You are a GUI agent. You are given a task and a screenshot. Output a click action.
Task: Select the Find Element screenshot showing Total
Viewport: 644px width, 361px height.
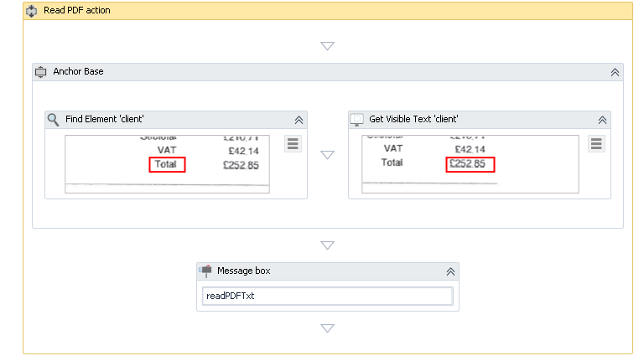coord(168,164)
